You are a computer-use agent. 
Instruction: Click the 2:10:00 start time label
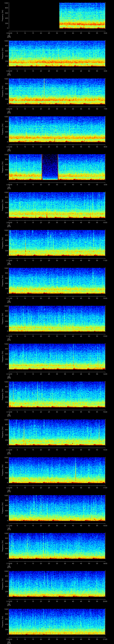tap(9, 260)
